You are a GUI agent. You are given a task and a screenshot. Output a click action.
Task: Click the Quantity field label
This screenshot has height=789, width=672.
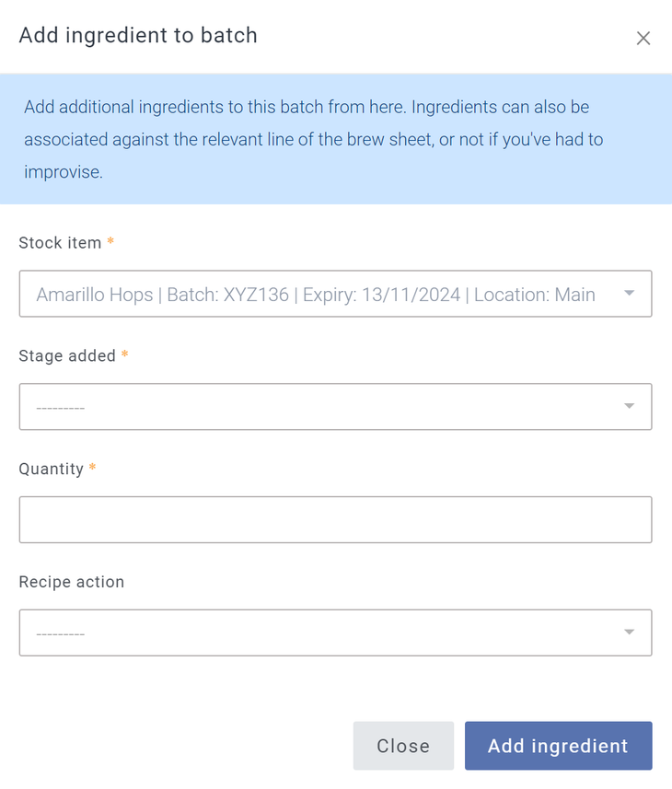click(x=51, y=470)
